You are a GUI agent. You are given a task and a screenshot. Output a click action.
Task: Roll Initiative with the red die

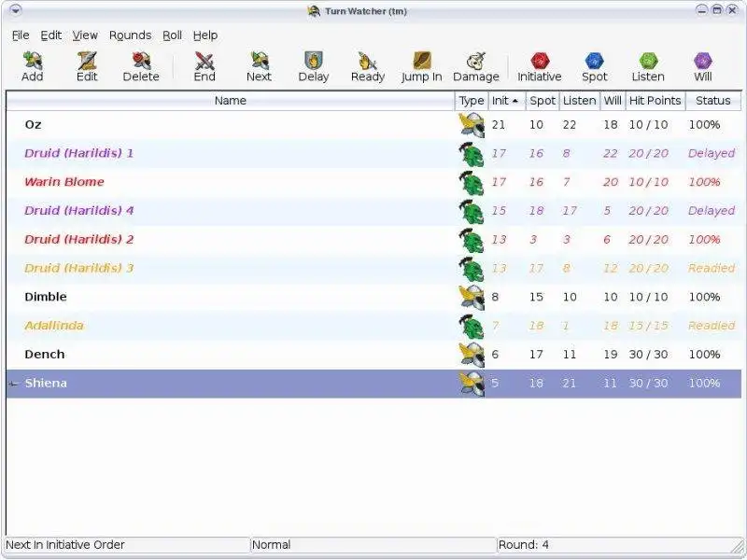click(x=540, y=61)
